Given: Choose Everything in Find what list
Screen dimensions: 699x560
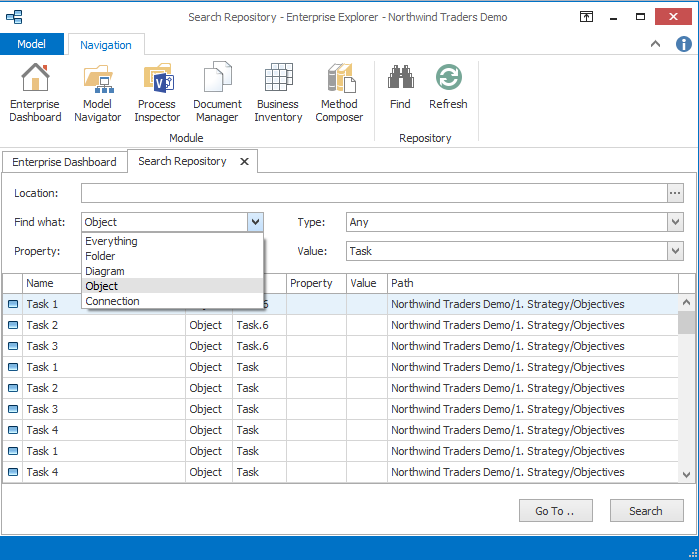Looking at the screenshot, I should [173, 241].
